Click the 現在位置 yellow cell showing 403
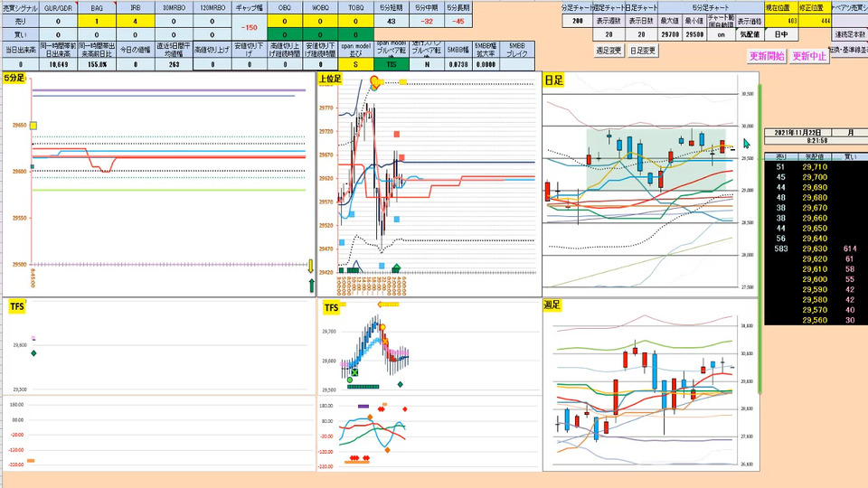Screen dimensions: 868x488 [780, 21]
